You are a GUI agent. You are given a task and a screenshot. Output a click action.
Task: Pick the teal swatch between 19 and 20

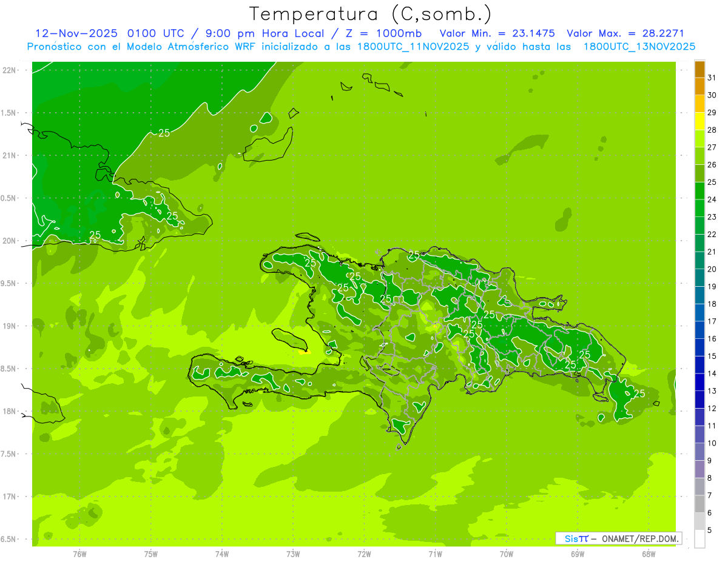coord(699,278)
